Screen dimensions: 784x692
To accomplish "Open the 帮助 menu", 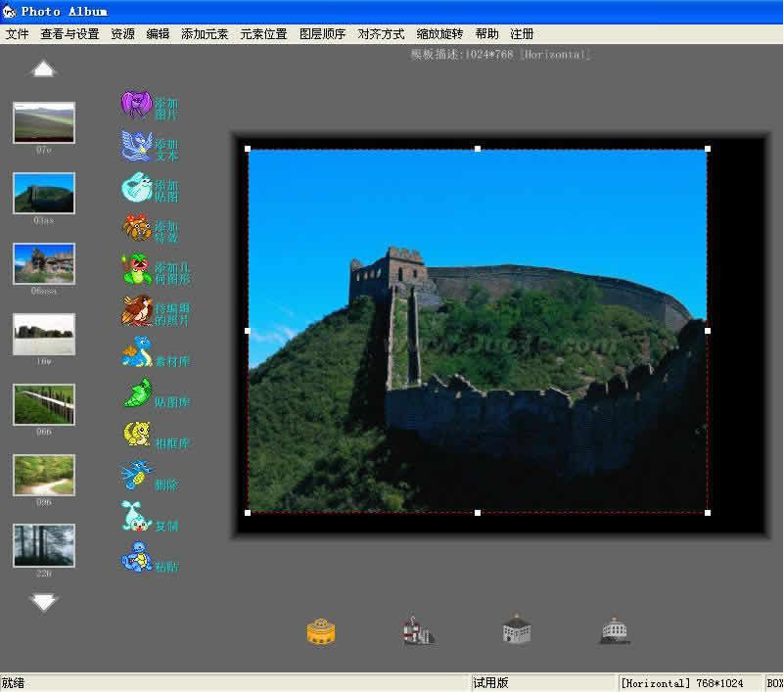I will (487, 34).
